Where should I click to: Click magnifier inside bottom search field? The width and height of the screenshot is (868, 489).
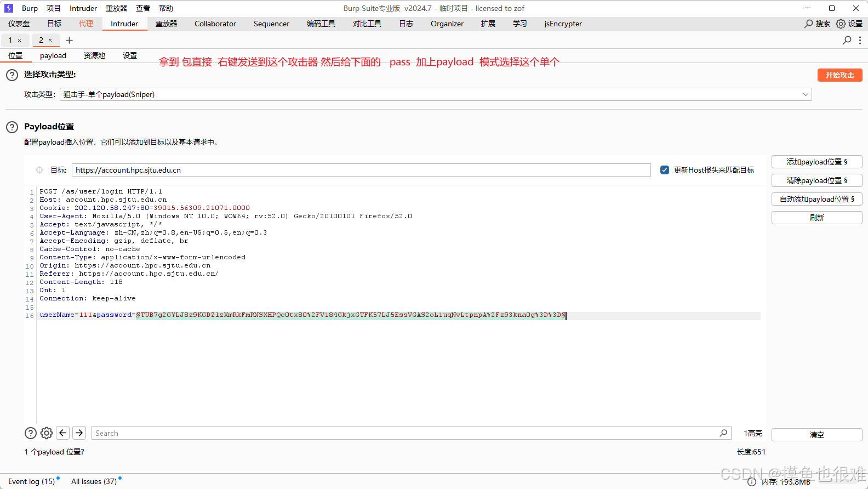tap(723, 433)
